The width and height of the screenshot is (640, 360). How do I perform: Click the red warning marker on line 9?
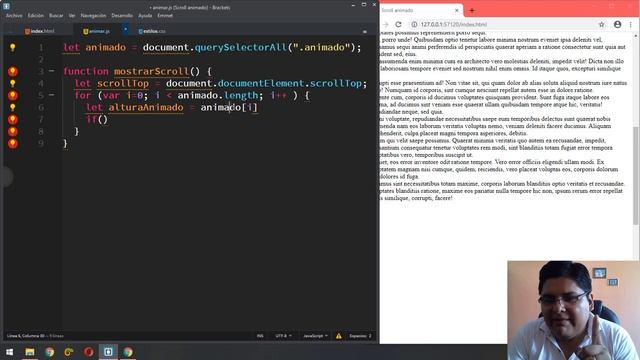point(13,143)
